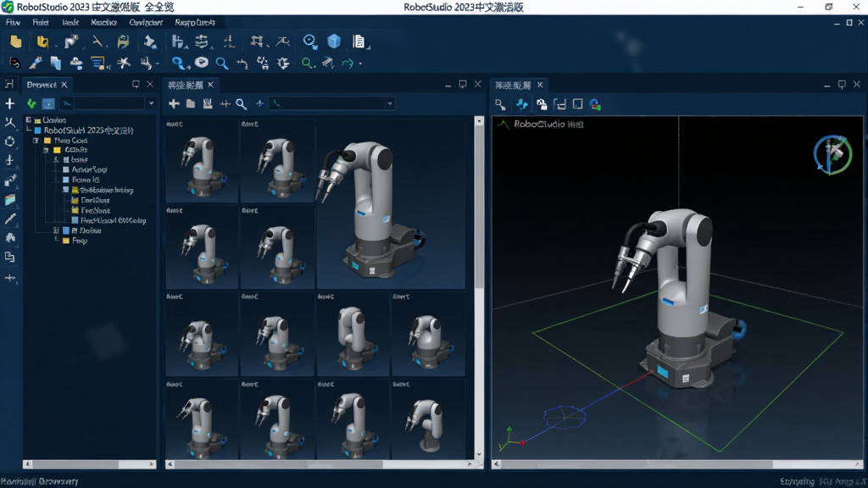Click the frame crop toolbar icon
The image size is (868, 488).
pyautogui.click(x=256, y=42)
